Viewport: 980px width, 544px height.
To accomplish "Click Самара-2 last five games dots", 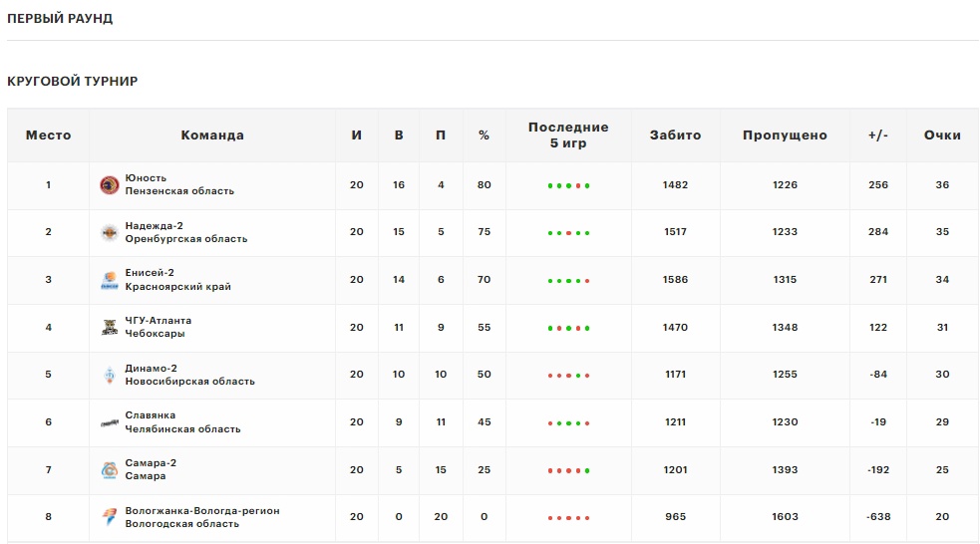I will (x=568, y=470).
